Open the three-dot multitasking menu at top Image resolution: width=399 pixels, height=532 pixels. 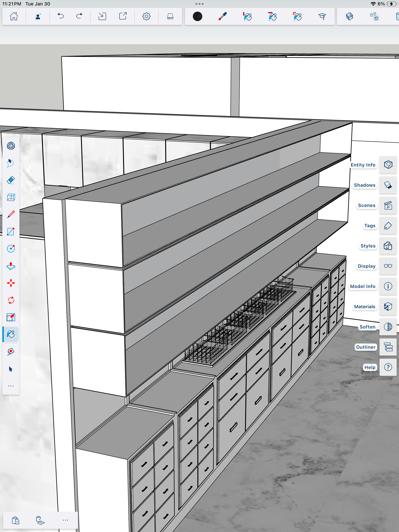pos(199,4)
